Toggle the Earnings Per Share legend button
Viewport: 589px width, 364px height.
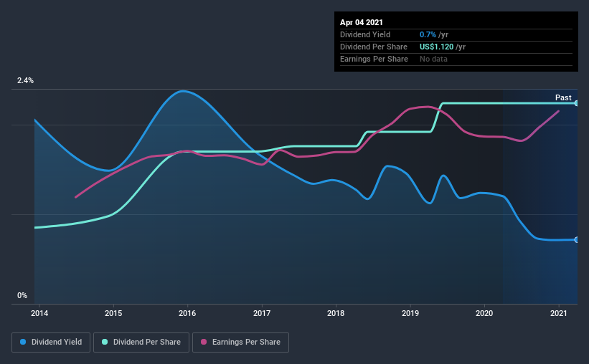(240, 343)
